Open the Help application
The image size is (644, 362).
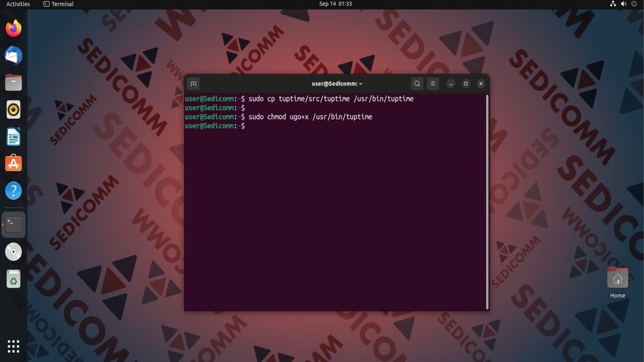[x=13, y=191]
